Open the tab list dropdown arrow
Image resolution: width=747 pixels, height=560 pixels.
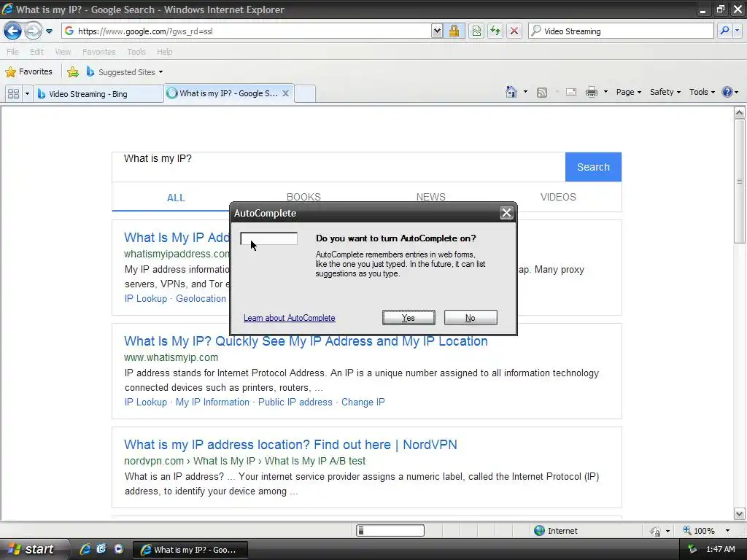27,93
